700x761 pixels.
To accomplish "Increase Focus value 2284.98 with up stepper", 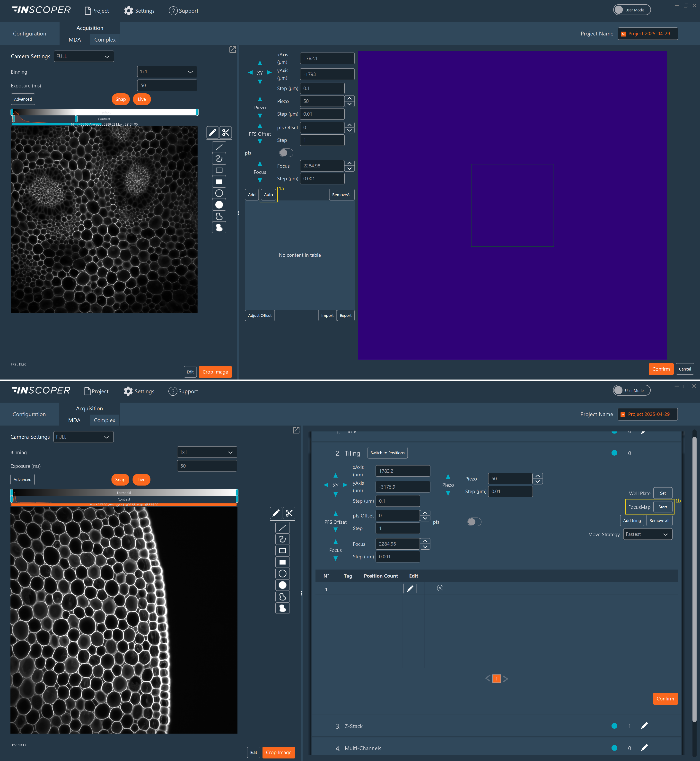I will [x=349, y=163].
